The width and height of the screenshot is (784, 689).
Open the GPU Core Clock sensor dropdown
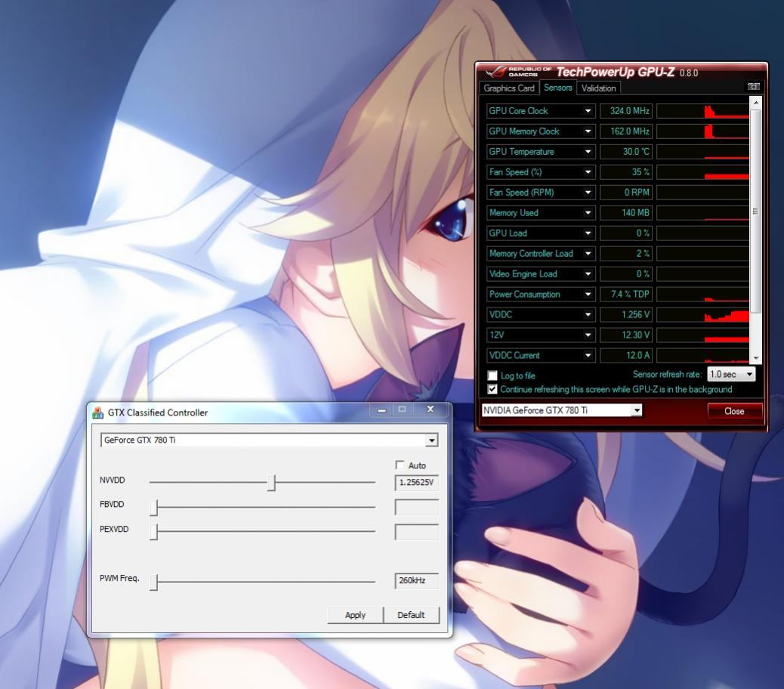(x=588, y=111)
